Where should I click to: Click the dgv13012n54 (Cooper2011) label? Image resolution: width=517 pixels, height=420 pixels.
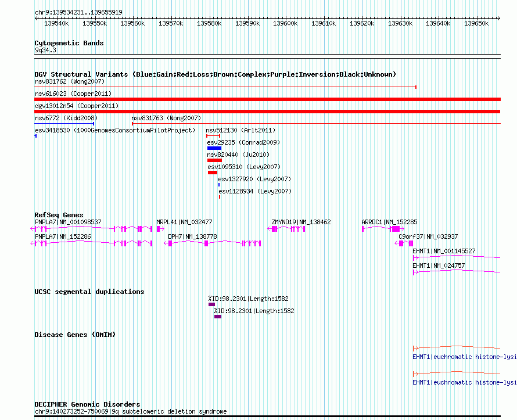[x=77, y=106]
